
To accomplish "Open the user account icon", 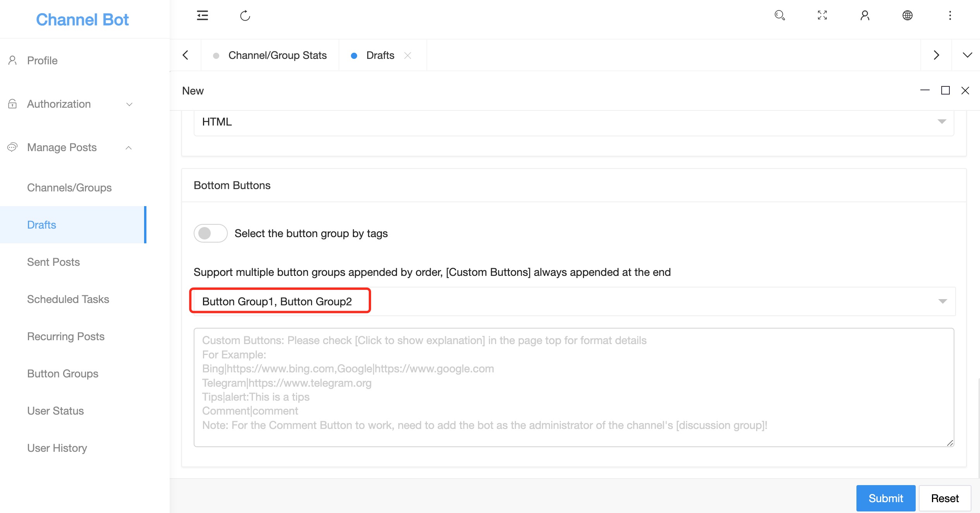I will (865, 15).
